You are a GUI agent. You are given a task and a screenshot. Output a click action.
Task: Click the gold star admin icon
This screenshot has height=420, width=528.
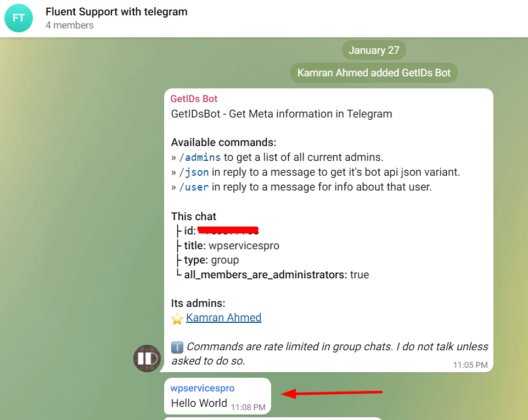pos(177,318)
